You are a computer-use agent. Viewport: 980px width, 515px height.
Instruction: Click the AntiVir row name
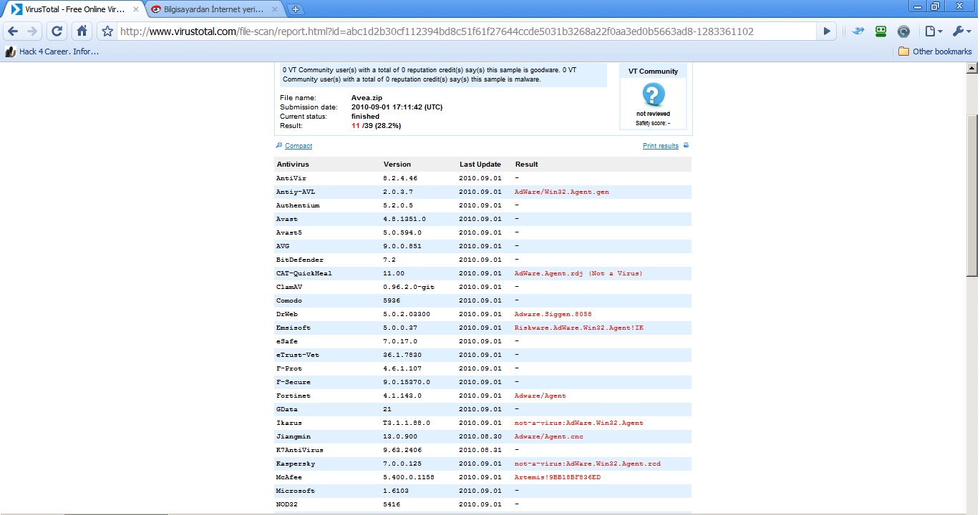(291, 178)
